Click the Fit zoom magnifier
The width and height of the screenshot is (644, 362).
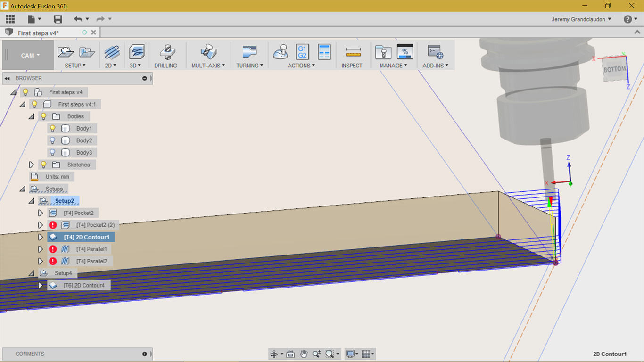[x=330, y=354]
